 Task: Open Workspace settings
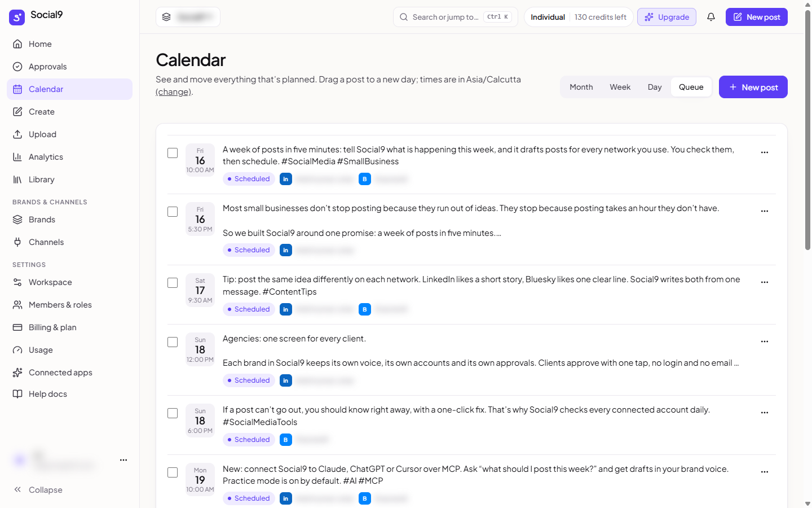(69, 282)
